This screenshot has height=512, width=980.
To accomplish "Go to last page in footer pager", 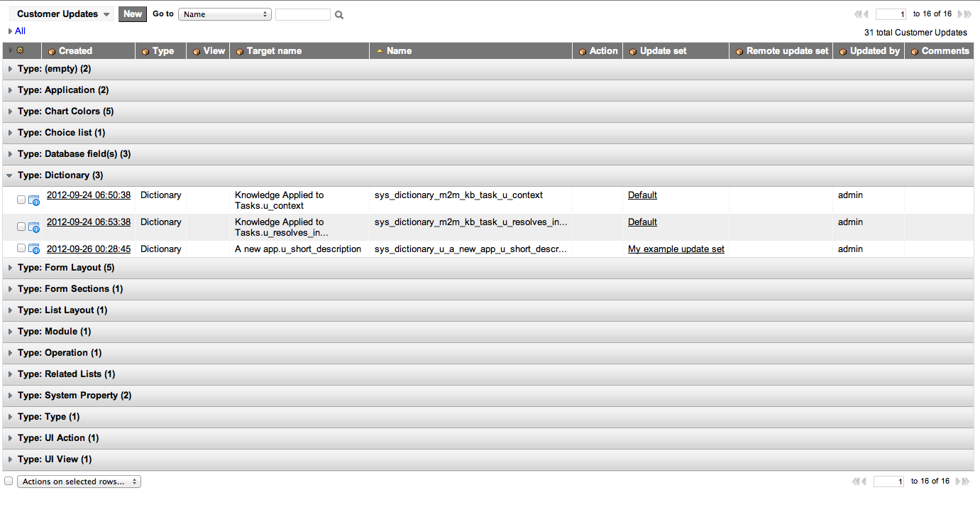I will [x=965, y=481].
